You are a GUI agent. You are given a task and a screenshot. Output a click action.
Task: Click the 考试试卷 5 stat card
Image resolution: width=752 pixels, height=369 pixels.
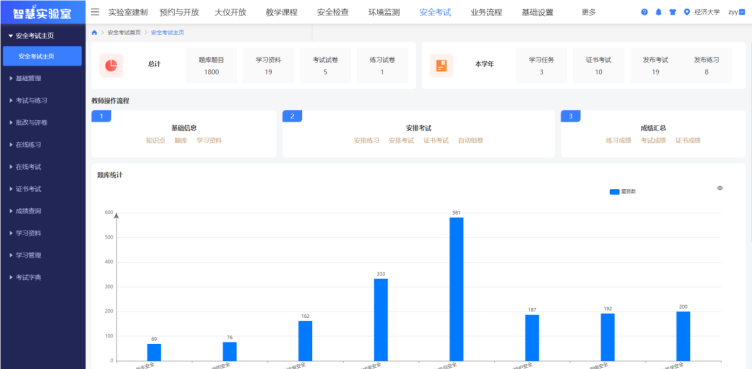pos(326,66)
